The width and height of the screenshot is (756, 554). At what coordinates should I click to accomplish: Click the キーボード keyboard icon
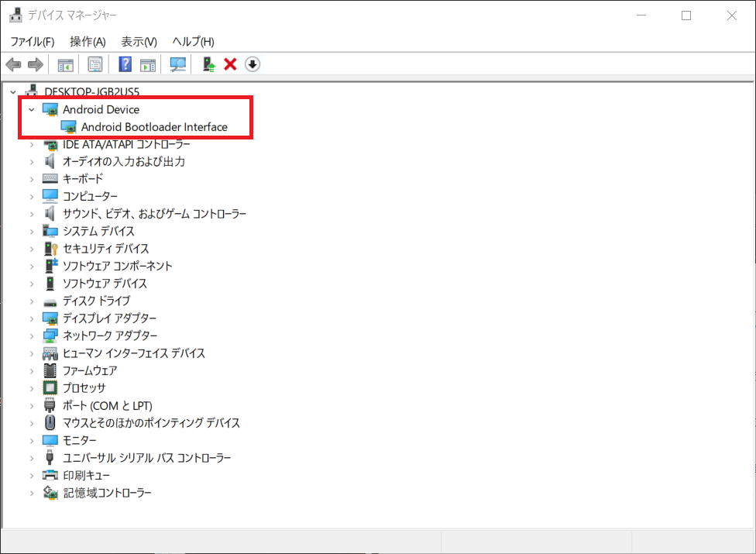click(50, 179)
